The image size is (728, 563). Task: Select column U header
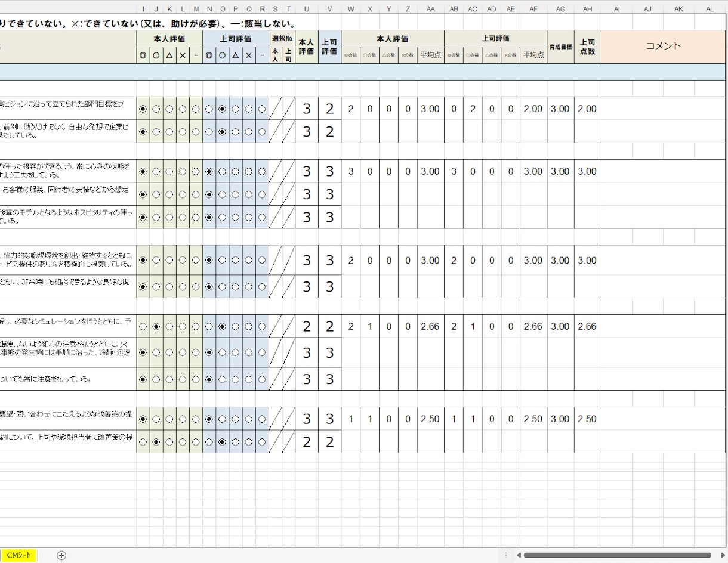pos(307,9)
